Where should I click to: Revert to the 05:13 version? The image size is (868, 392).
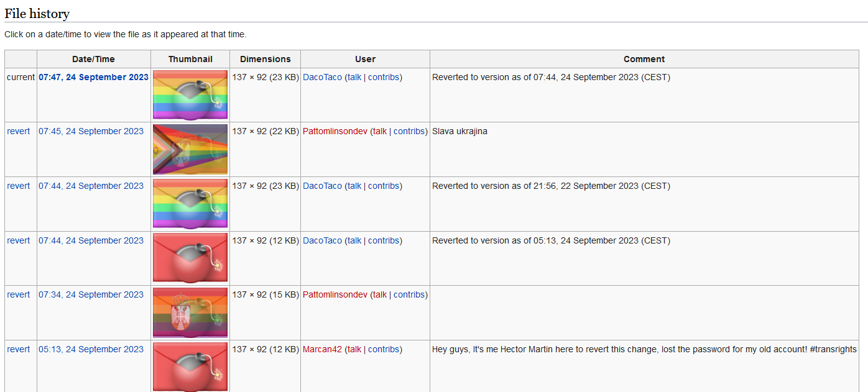[x=19, y=349]
